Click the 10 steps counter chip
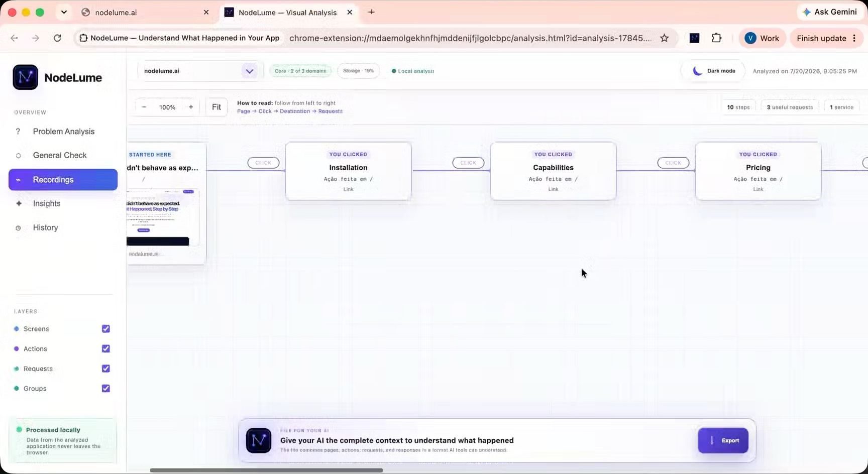Screen dimensions: 868x474 (x=738, y=107)
